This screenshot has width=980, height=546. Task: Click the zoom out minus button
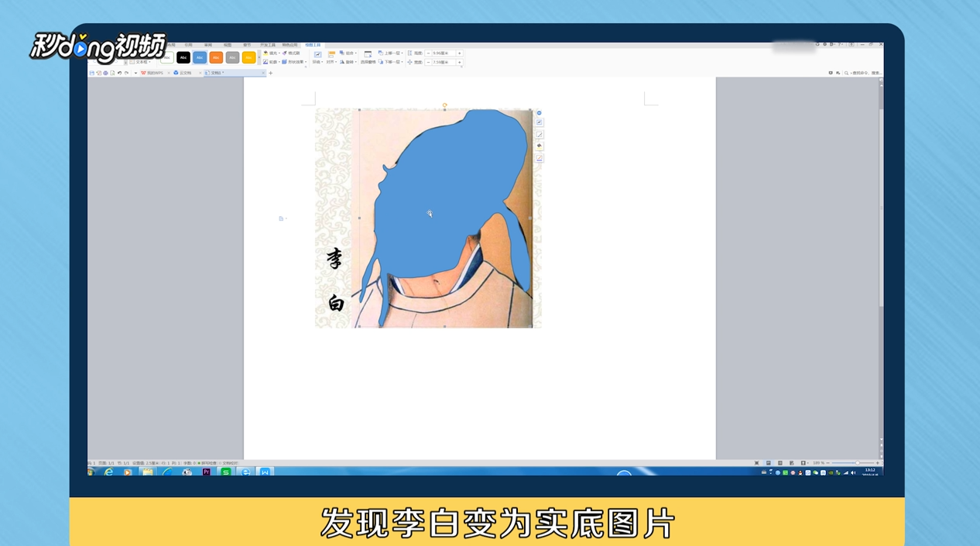[828, 463]
